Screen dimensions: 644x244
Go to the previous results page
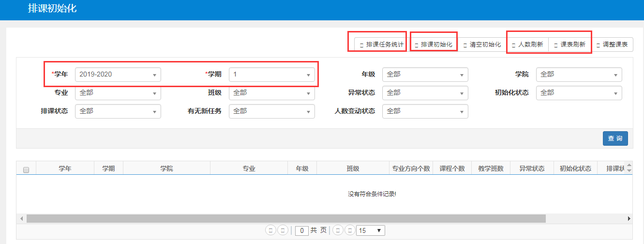click(283, 230)
